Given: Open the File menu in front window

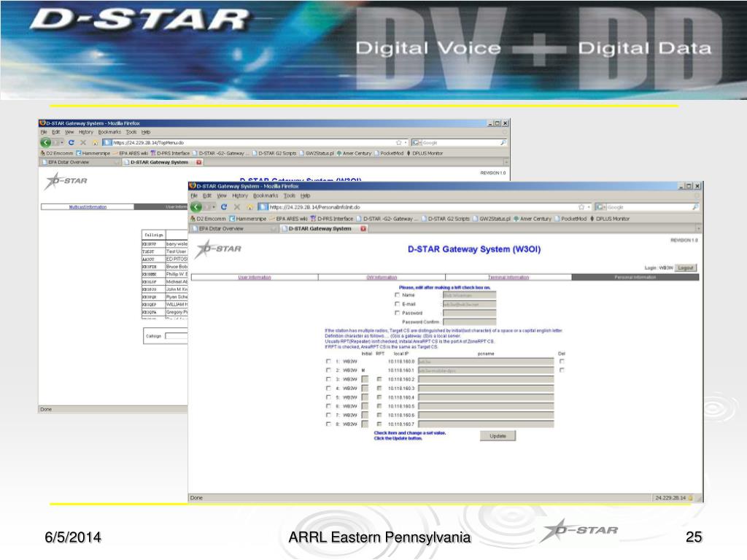Looking at the screenshot, I should point(194,195).
